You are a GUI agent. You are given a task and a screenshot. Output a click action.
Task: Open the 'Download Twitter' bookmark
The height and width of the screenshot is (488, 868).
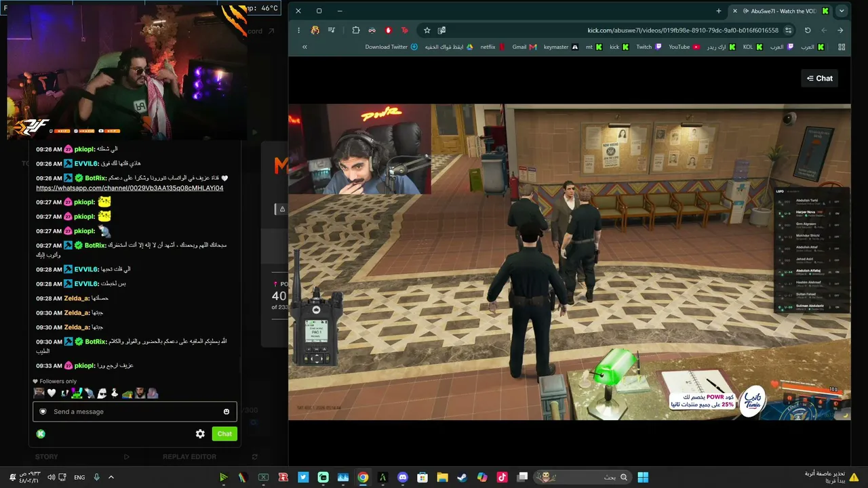[391, 47]
